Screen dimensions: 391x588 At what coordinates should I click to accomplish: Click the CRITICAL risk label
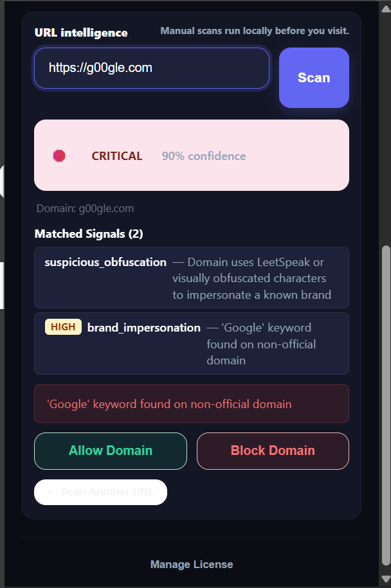116,156
